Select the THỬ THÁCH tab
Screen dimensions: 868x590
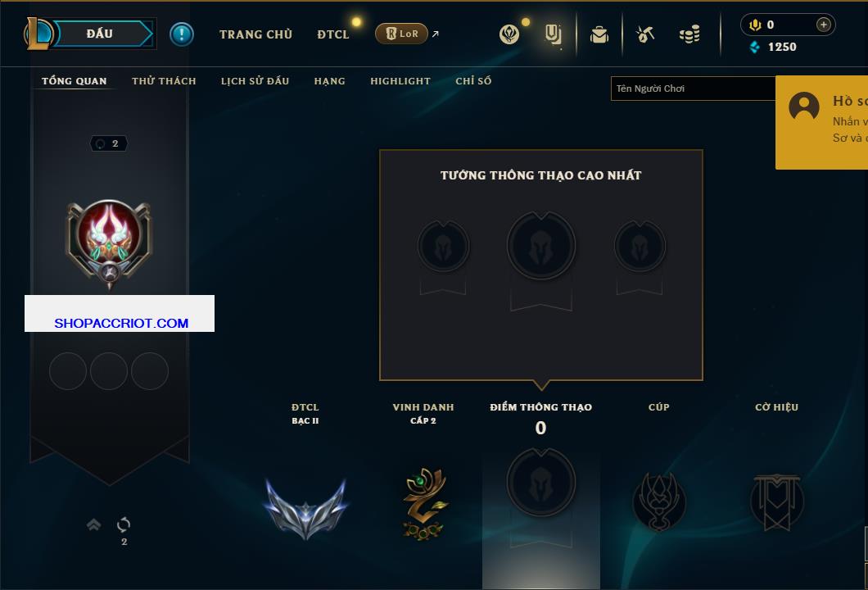[164, 81]
